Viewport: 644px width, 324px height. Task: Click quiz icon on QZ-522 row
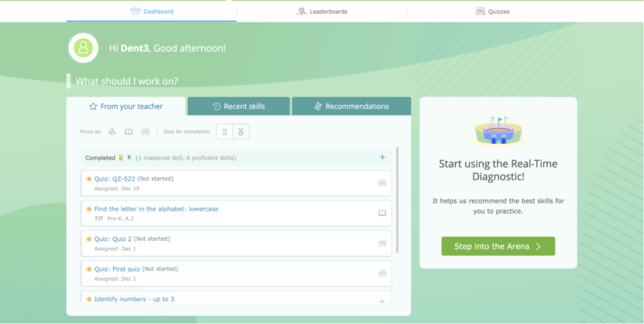[x=382, y=183]
